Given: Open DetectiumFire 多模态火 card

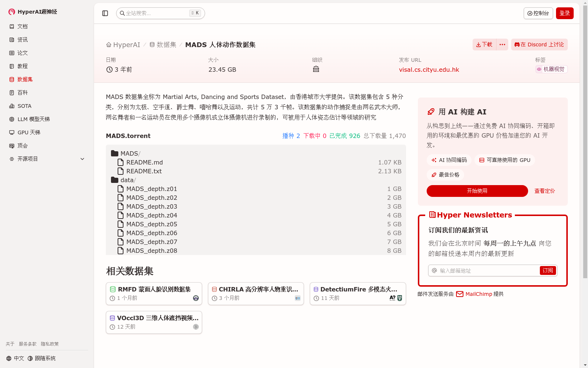Looking at the screenshot, I should (x=358, y=294).
